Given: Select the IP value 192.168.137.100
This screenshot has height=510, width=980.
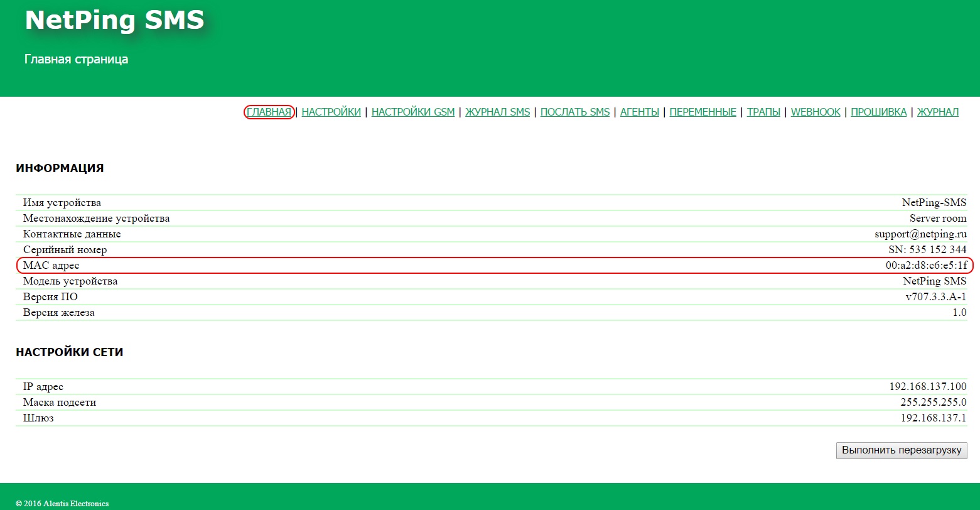Looking at the screenshot, I should [928, 387].
